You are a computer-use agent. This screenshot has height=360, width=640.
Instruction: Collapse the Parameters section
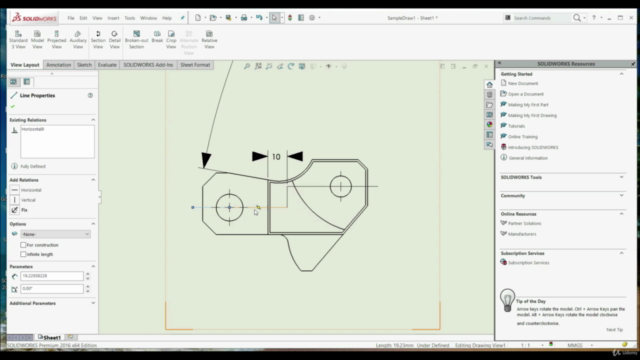coord(93,267)
